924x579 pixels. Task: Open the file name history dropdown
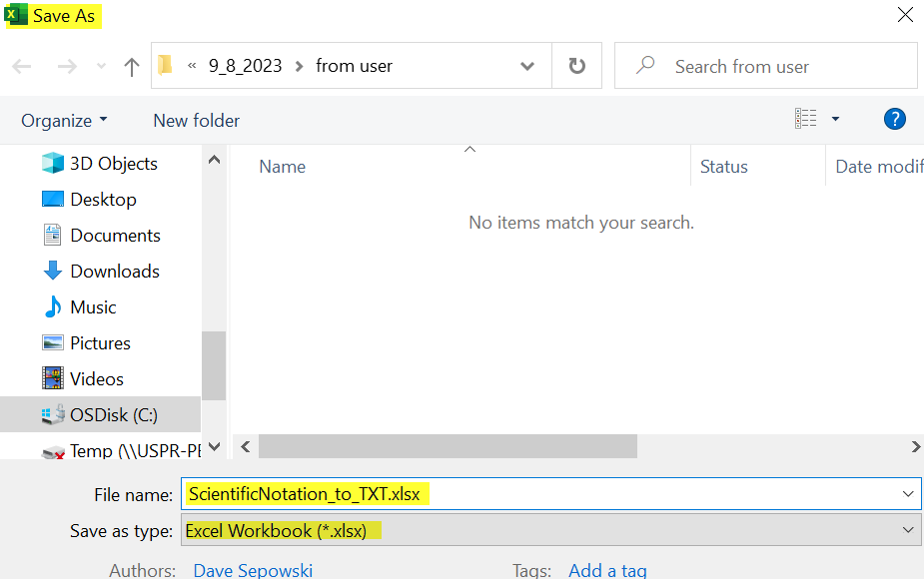[907, 494]
